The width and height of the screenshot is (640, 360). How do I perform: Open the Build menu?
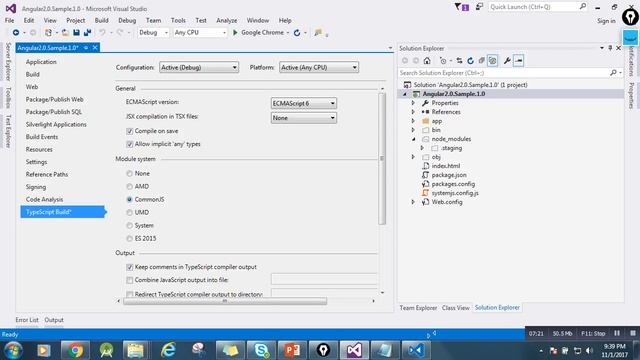tap(101, 20)
